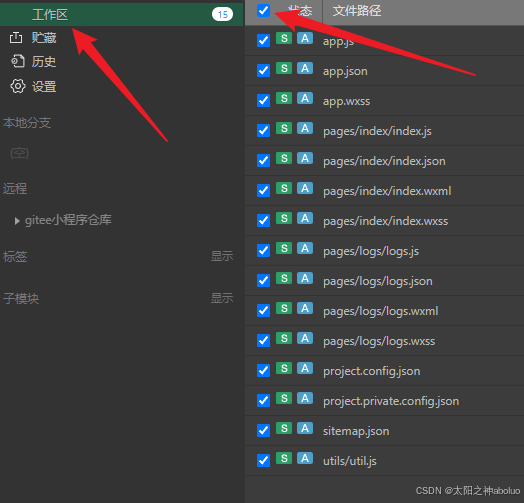524x503 pixels.
Task: Click the blue A badge for app.js
Action: coord(305,38)
